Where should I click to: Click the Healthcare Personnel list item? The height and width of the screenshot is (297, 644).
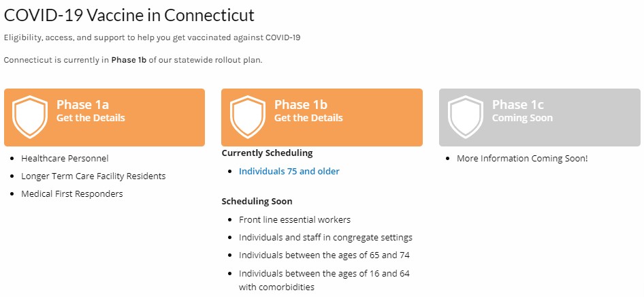[65, 159]
